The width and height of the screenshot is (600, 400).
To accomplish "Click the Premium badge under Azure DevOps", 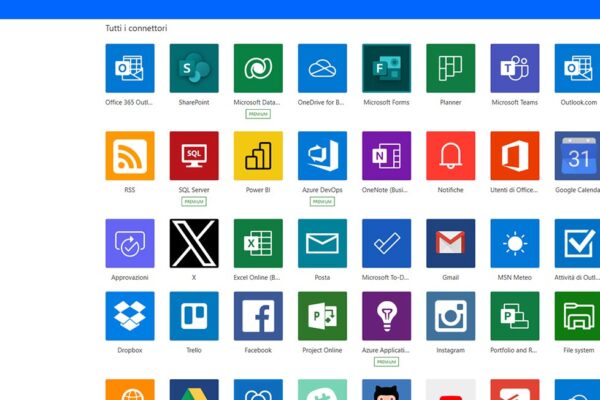I will click(x=323, y=202).
